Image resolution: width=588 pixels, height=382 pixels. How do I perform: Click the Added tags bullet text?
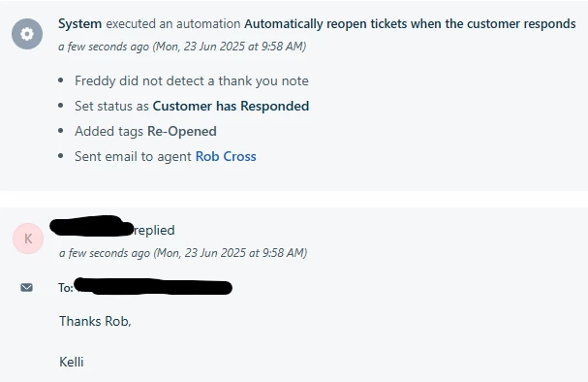click(x=108, y=131)
